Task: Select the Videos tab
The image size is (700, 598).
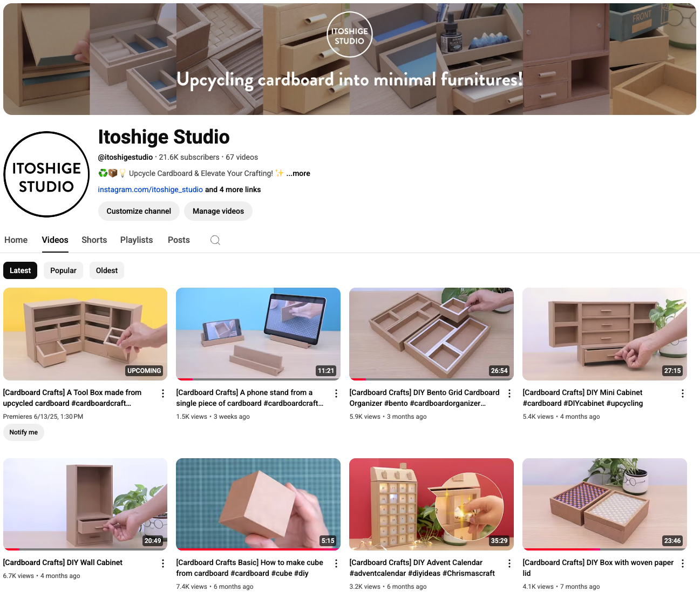Action: point(55,240)
